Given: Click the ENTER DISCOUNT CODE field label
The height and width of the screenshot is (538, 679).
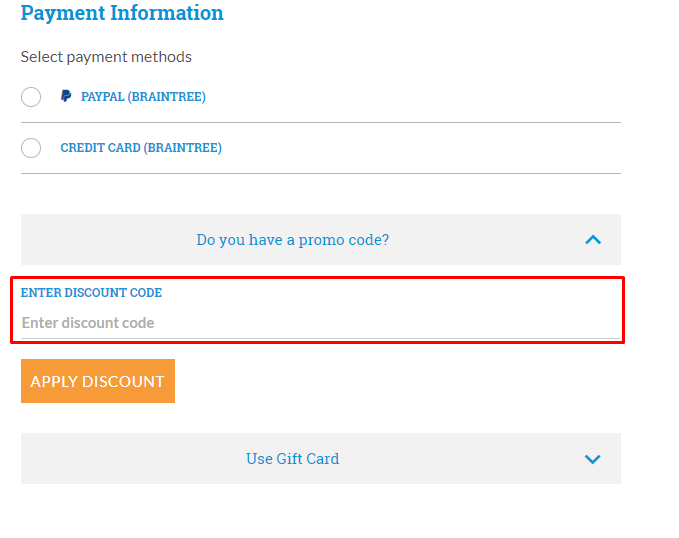Looking at the screenshot, I should pos(91,293).
